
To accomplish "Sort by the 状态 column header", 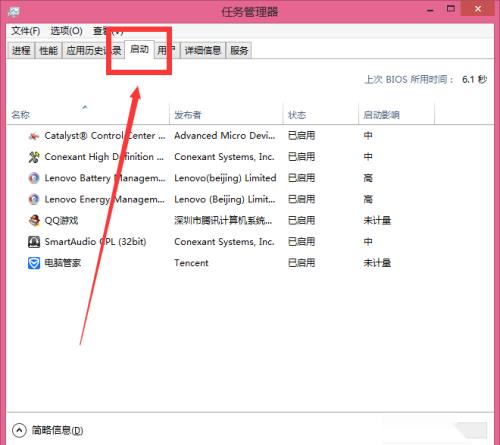I will coord(321,114).
